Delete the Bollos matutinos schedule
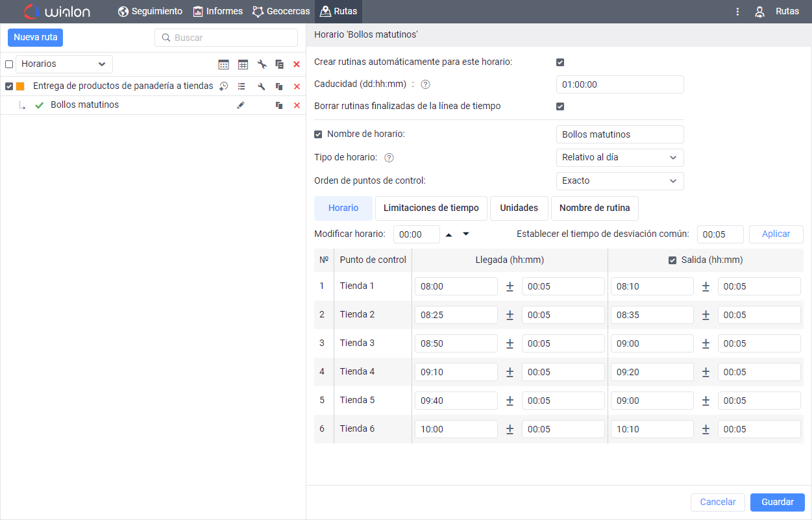The width and height of the screenshot is (812, 520). (297, 105)
